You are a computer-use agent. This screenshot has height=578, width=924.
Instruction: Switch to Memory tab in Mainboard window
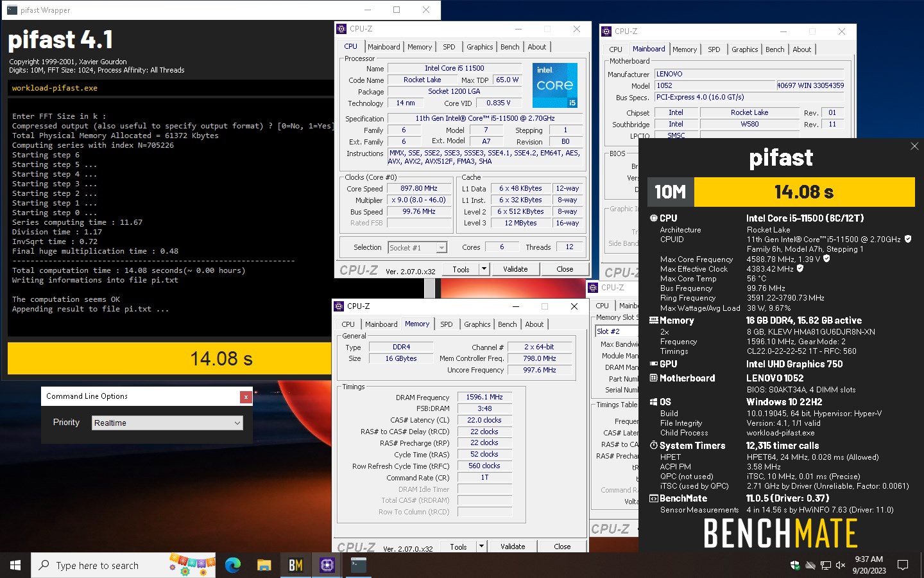coord(685,49)
